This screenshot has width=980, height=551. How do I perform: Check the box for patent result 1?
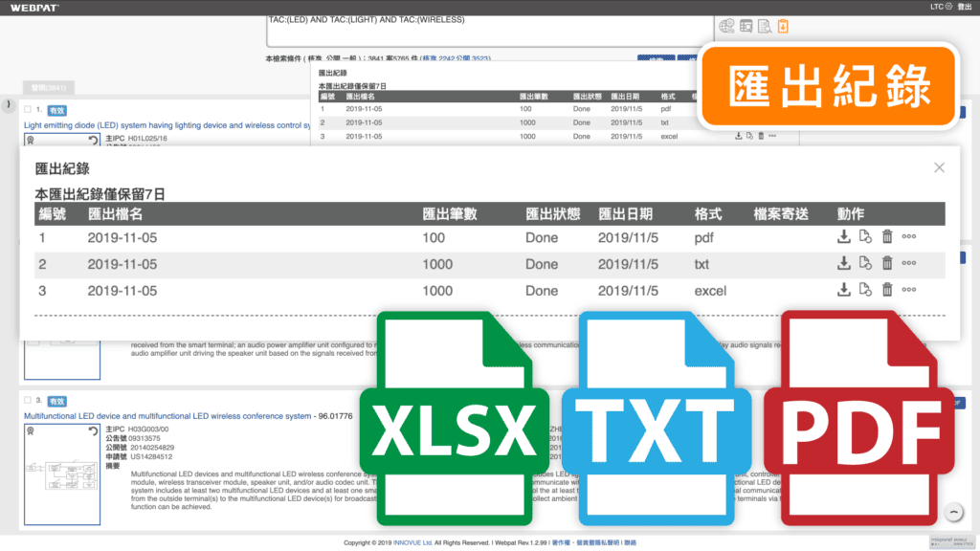28,110
